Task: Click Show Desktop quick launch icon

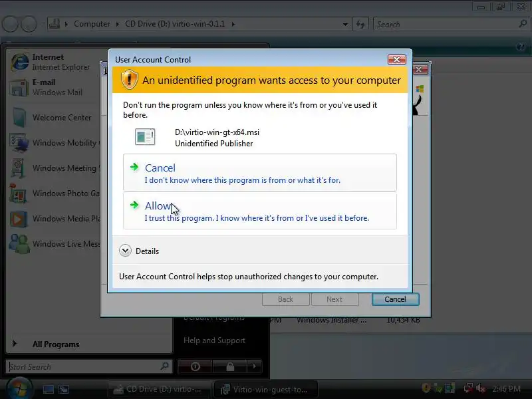Action: 48,389
